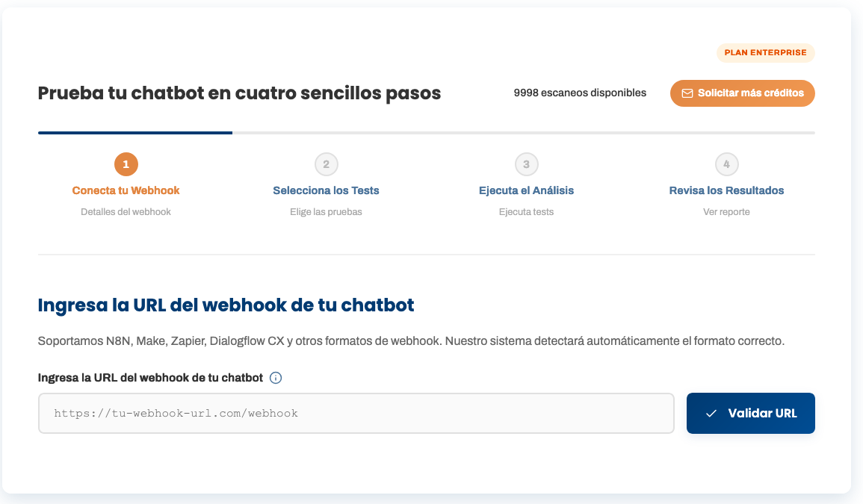
Task: Open the Ejecuta el Análisis step
Action: [x=526, y=190]
